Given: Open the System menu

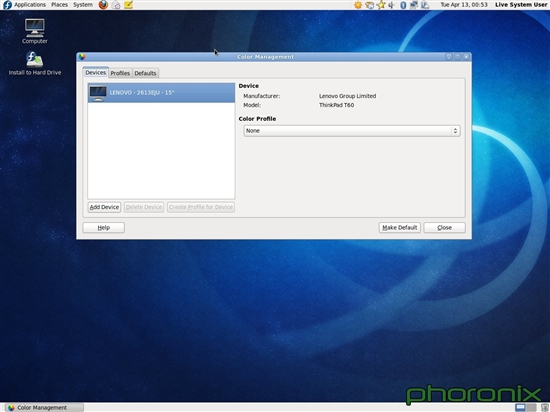Looking at the screenshot, I should (83, 5).
